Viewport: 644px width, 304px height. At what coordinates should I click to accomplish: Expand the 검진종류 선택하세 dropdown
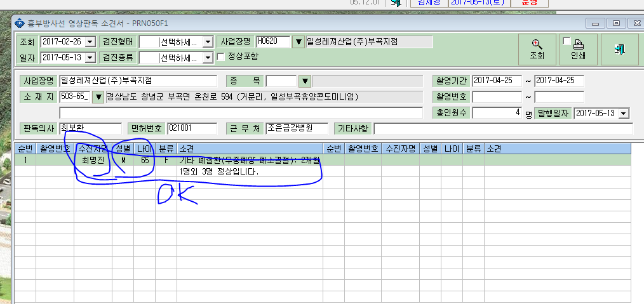point(208,58)
